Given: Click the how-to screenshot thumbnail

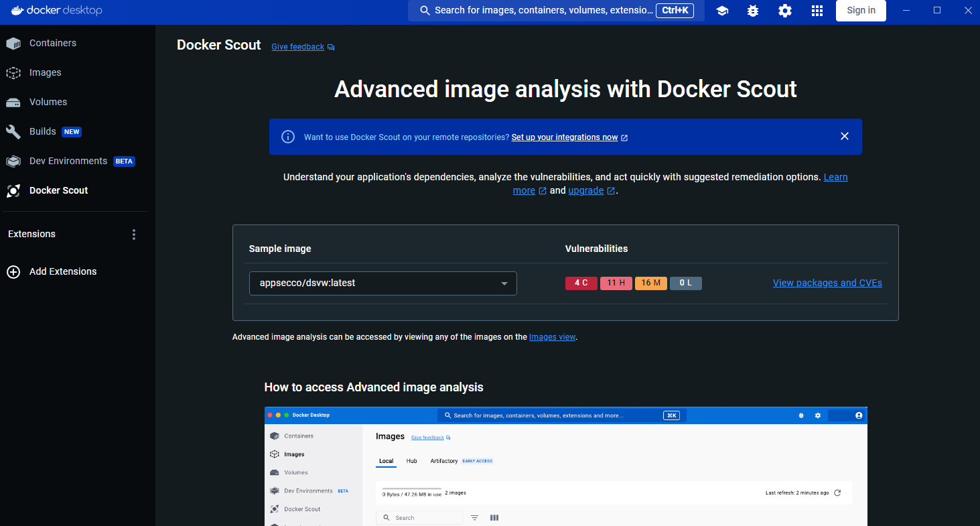Looking at the screenshot, I should [x=566, y=466].
